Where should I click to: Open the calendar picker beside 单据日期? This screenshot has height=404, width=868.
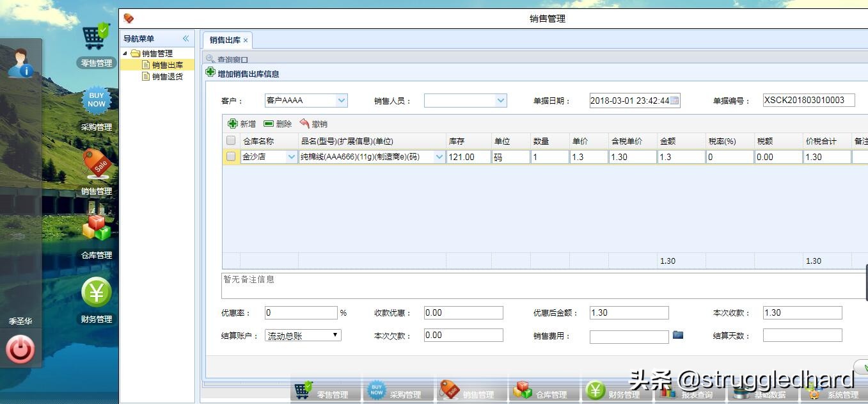(x=674, y=100)
